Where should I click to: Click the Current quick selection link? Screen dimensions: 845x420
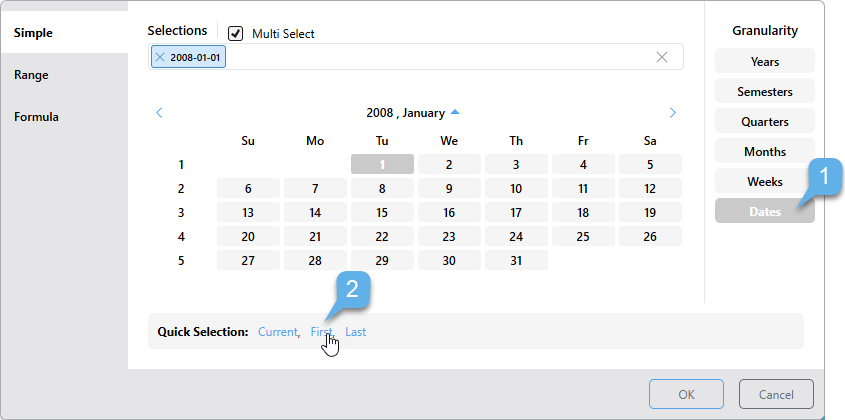tap(277, 332)
